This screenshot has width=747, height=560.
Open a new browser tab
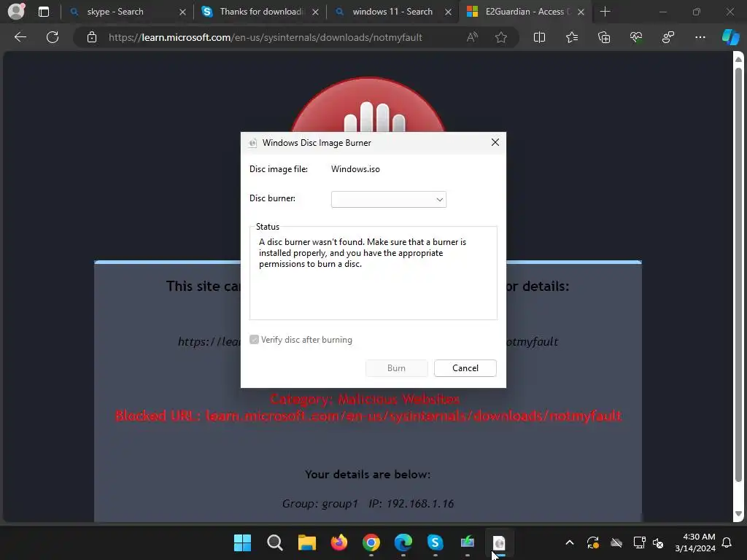tap(605, 12)
